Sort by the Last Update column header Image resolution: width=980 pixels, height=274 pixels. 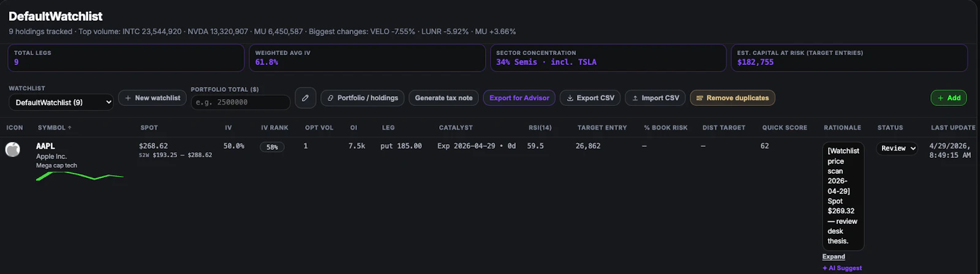coord(953,128)
